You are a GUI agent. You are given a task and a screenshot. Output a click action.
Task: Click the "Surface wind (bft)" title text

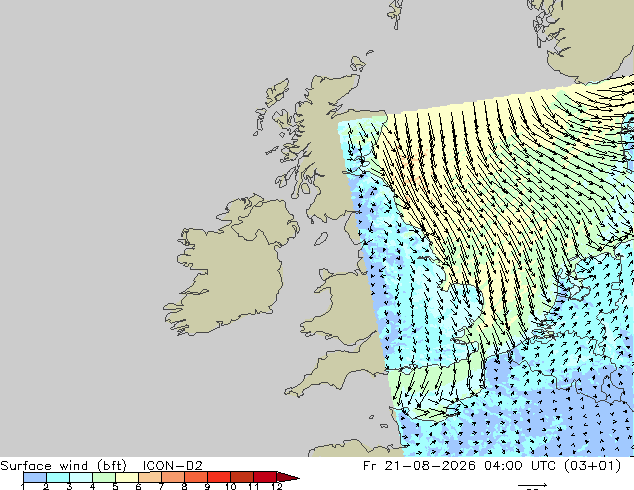[x=63, y=465]
